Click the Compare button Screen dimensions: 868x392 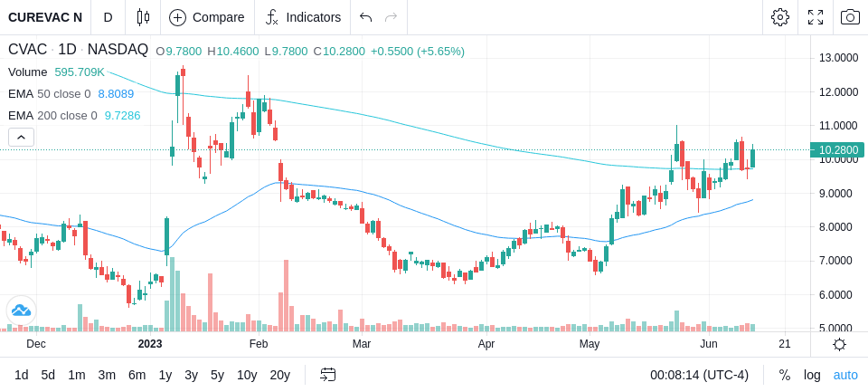pyautogui.click(x=207, y=17)
